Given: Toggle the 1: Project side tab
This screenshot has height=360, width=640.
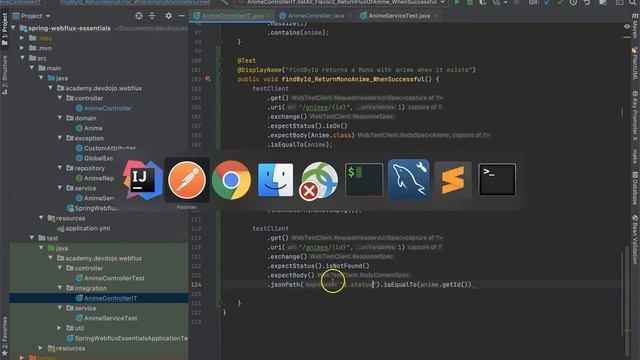Looking at the screenshot, I should pos(4,29).
